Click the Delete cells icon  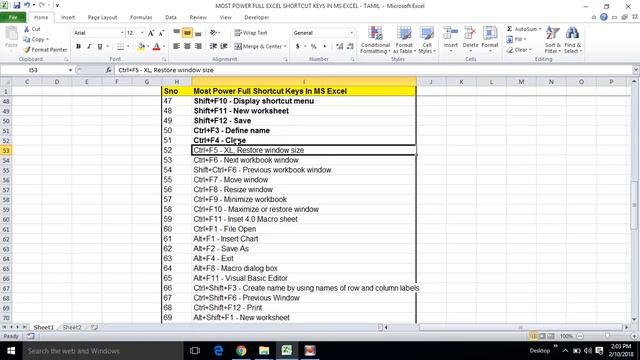coord(470,33)
